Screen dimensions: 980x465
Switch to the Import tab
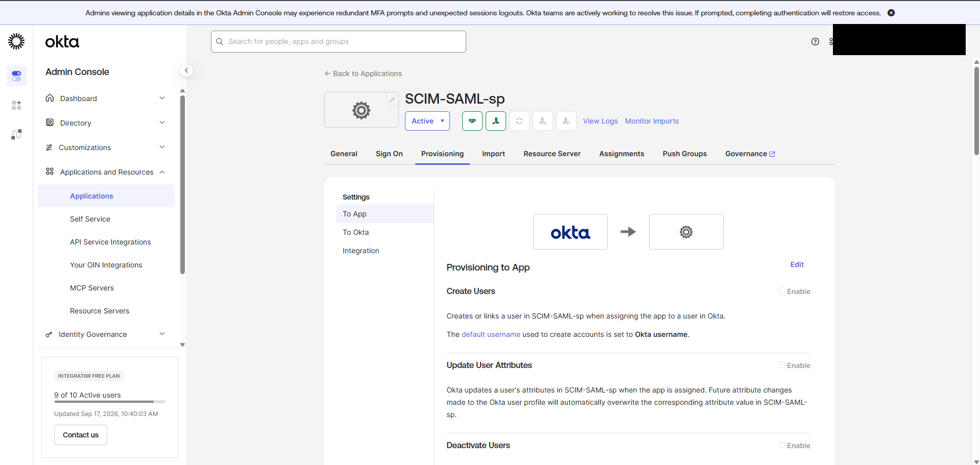click(x=493, y=154)
